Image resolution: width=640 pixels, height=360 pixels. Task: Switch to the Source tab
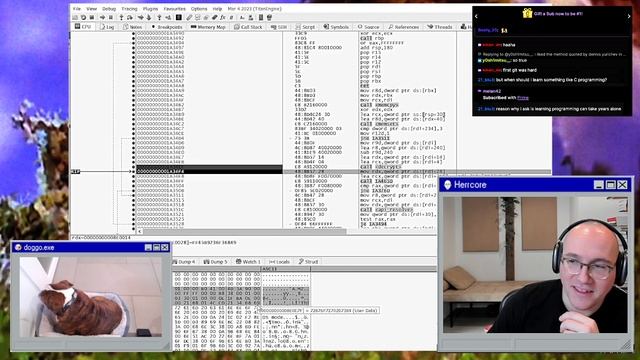pos(369,27)
